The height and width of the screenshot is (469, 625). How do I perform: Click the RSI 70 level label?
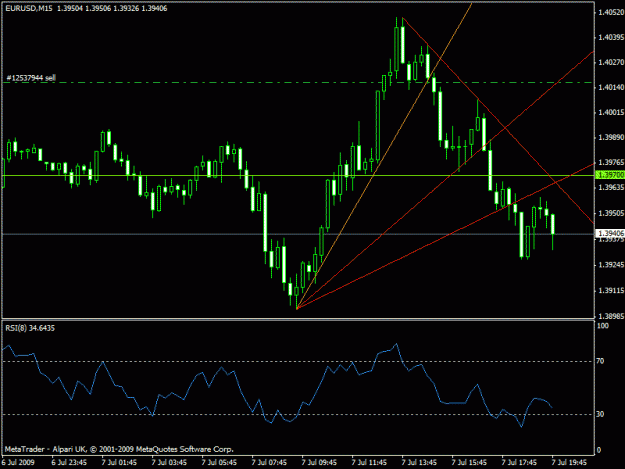(x=601, y=361)
